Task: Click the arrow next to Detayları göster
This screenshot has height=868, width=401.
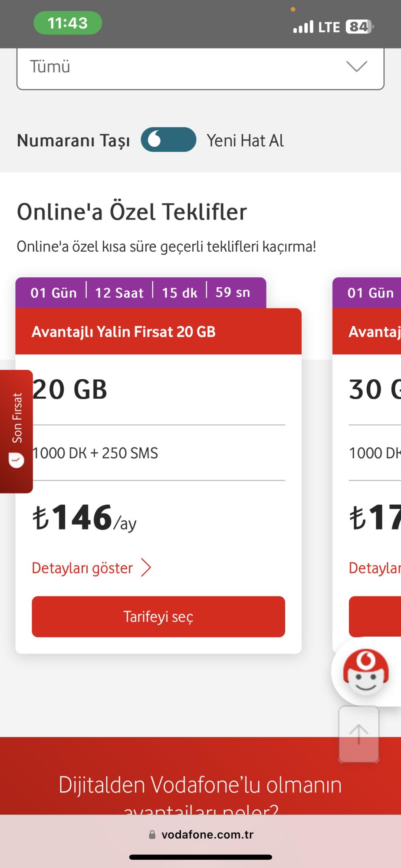Action: 147,567
